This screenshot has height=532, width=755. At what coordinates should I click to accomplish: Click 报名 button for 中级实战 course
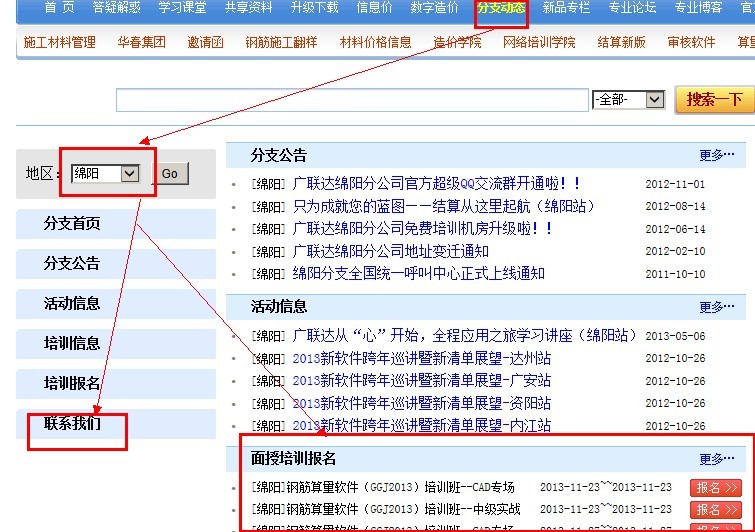[x=716, y=509]
